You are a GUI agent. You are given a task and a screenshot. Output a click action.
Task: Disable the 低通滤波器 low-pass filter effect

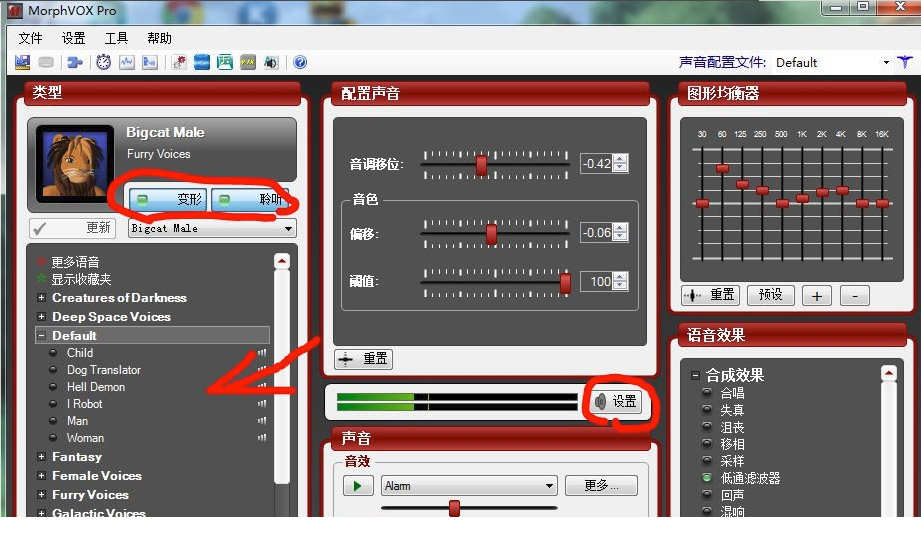coord(707,478)
